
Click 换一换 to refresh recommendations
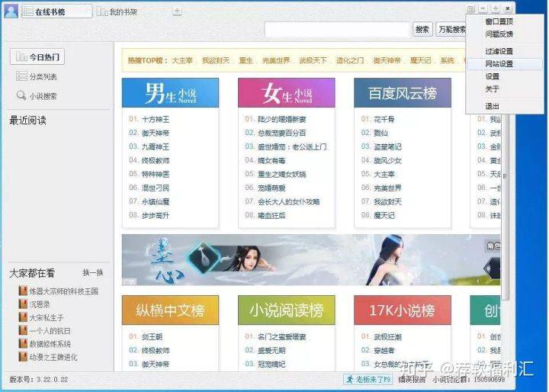93,273
